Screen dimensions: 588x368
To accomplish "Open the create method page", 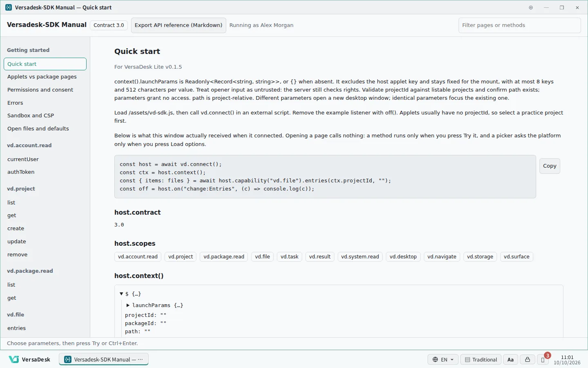I will [45, 229].
